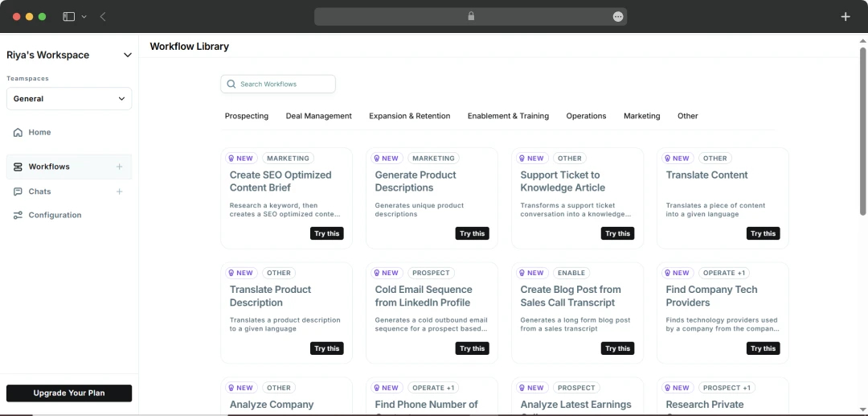
Task: Click the Workflows stack icon in sidebar
Action: (x=18, y=167)
